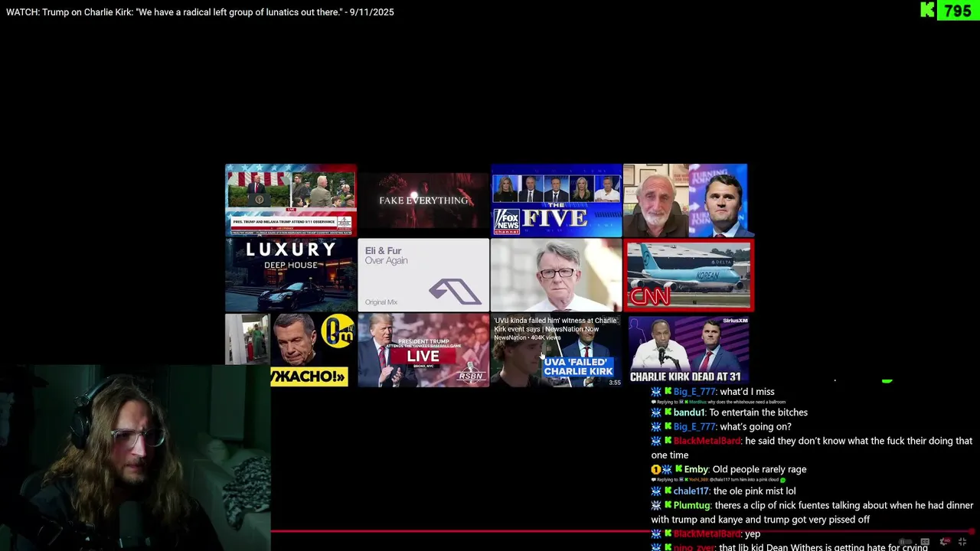The width and height of the screenshot is (980, 551).
Task: Open the CNN Korean airplane video
Action: pos(688,275)
